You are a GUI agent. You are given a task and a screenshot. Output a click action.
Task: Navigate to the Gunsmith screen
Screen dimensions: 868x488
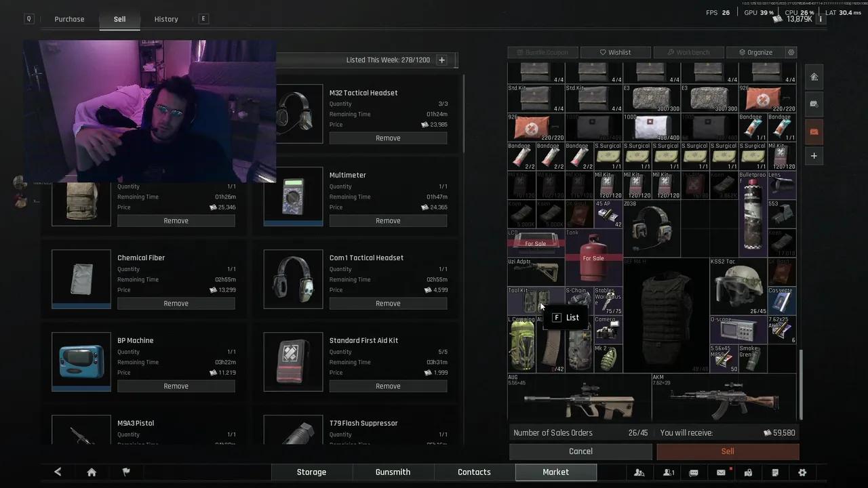coord(393,472)
